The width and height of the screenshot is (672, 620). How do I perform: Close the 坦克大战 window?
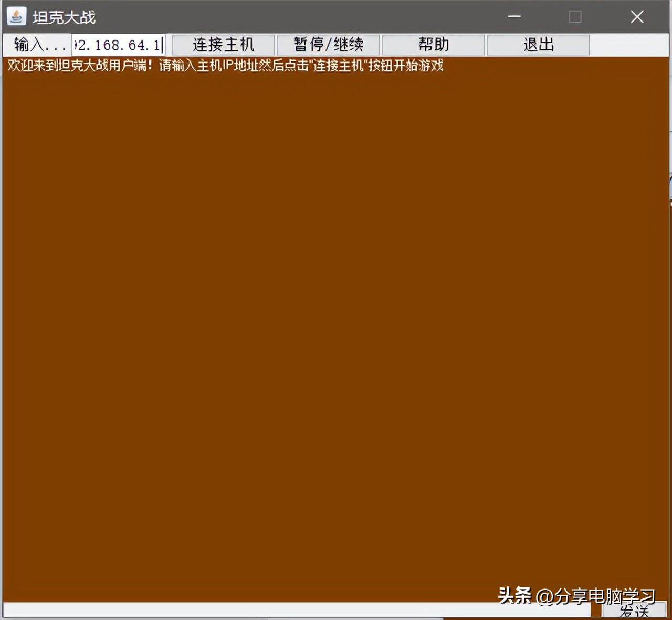pos(637,17)
